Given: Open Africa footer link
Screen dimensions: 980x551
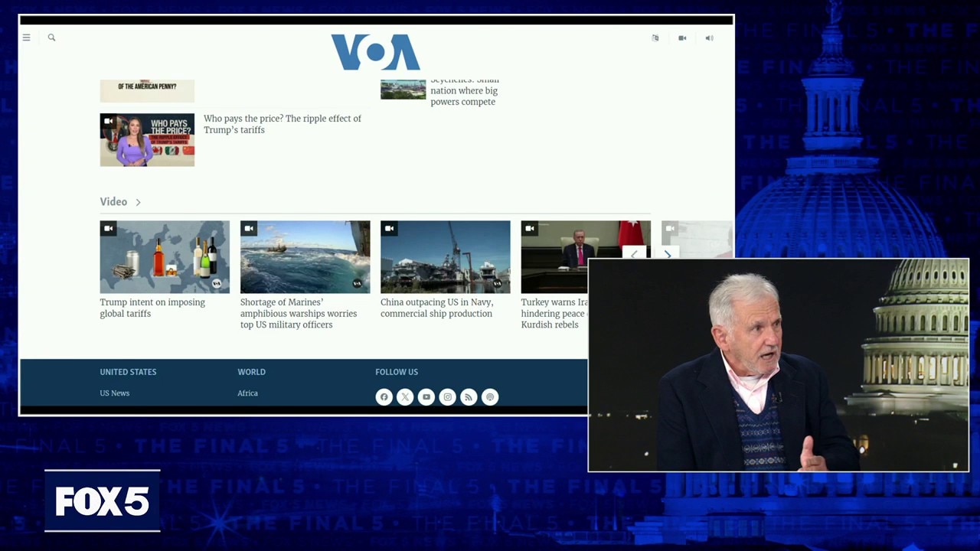Looking at the screenshot, I should point(247,393).
